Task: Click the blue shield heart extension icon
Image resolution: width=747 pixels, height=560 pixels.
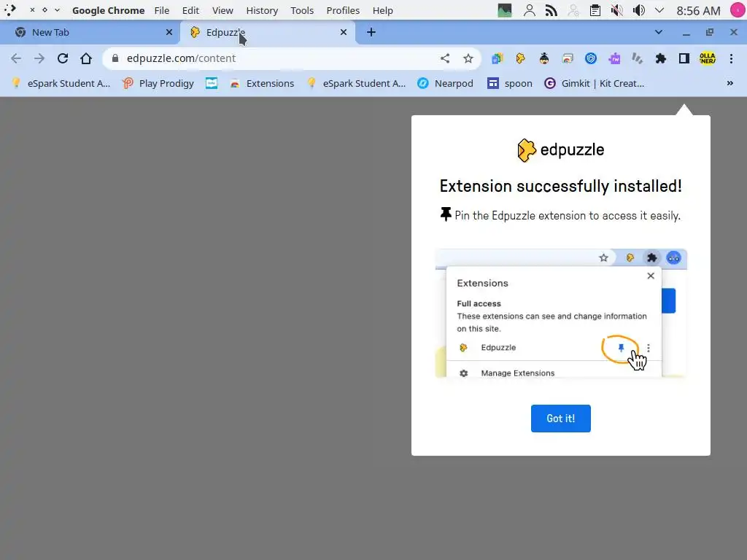Action: [591, 58]
